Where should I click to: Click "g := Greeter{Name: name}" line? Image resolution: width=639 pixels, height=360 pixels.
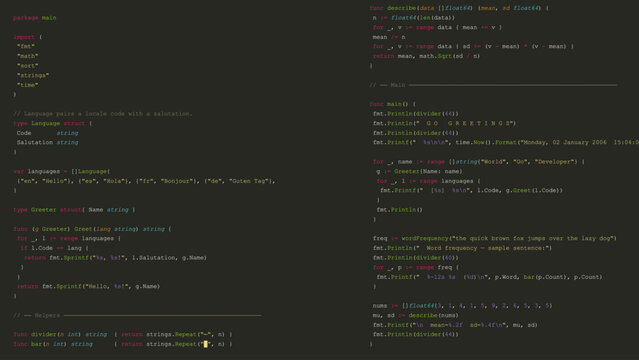point(419,171)
